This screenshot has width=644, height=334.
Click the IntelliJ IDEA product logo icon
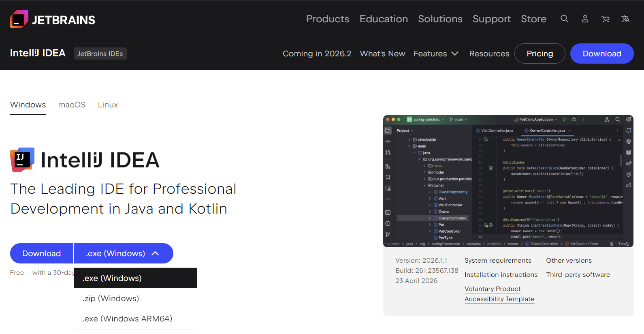[22, 160]
